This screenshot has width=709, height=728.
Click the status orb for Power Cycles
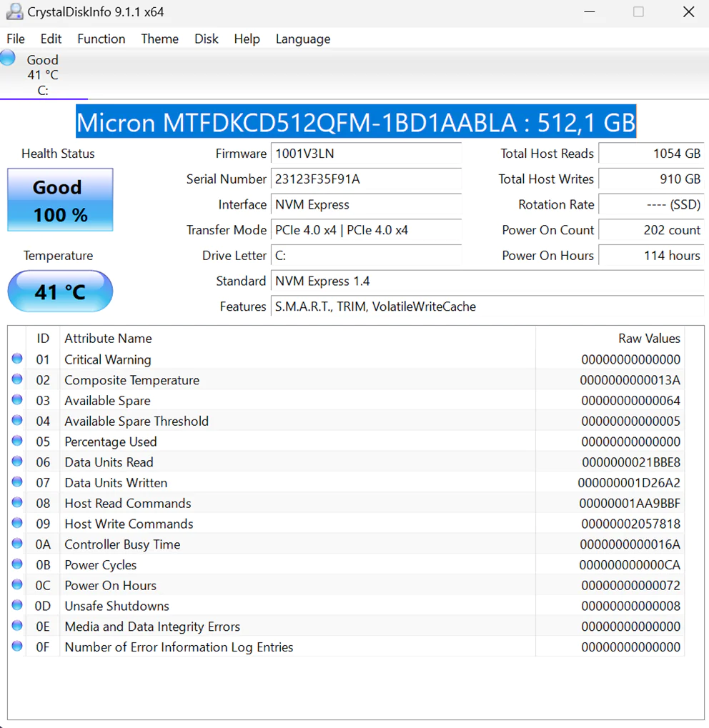(x=17, y=564)
